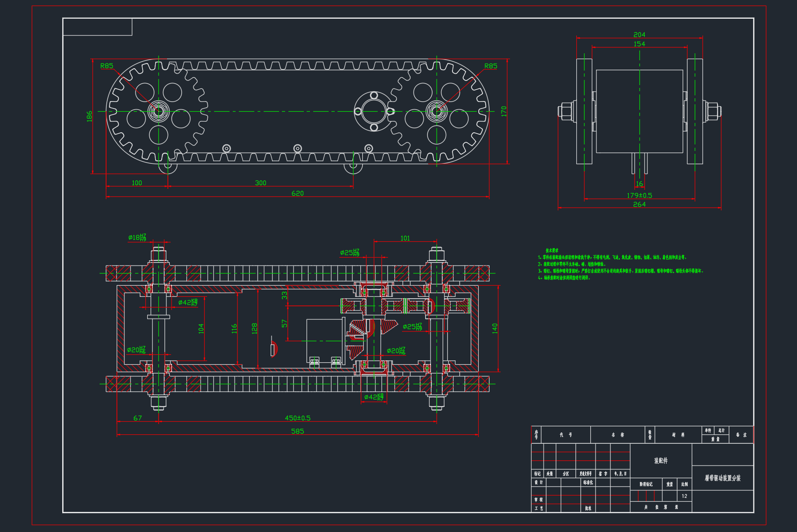Select the right sprocket gear in top view
The image size is (797, 532).
pos(437,111)
